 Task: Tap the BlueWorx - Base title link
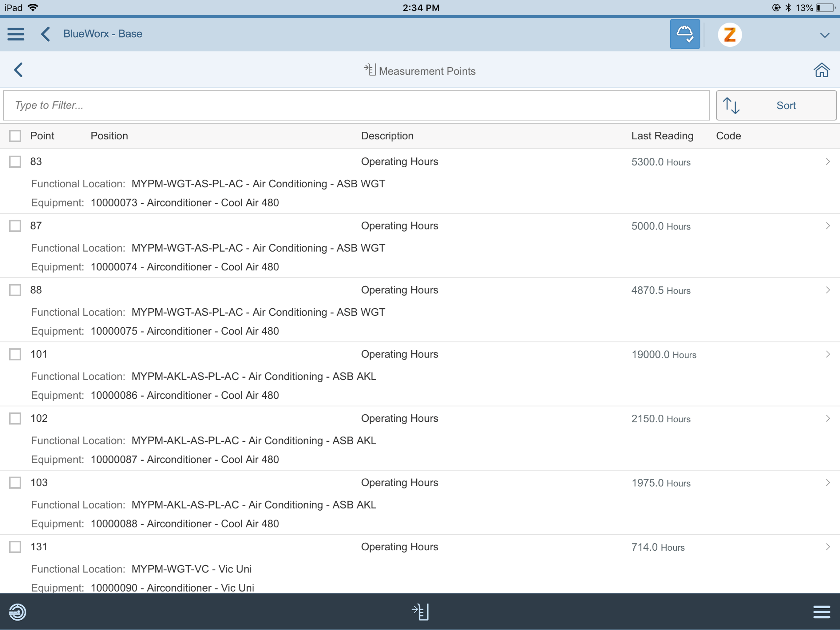102,34
